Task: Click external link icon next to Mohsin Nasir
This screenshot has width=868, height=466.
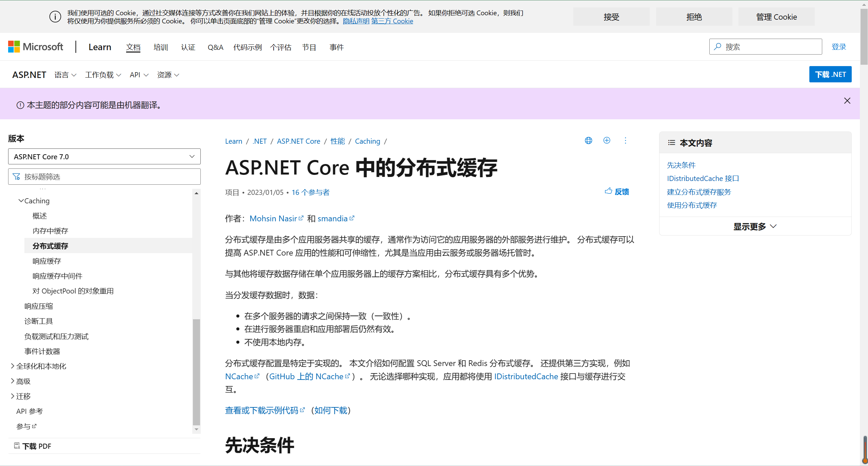Action: click(x=301, y=218)
